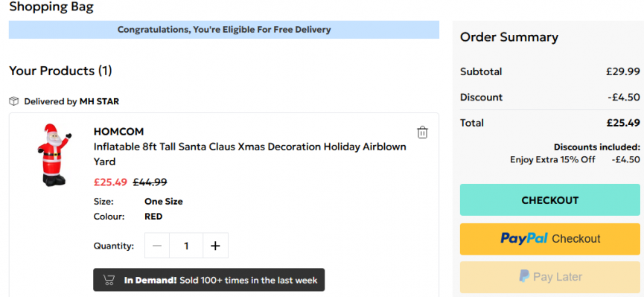Click the Order Summary heading

coord(509,37)
